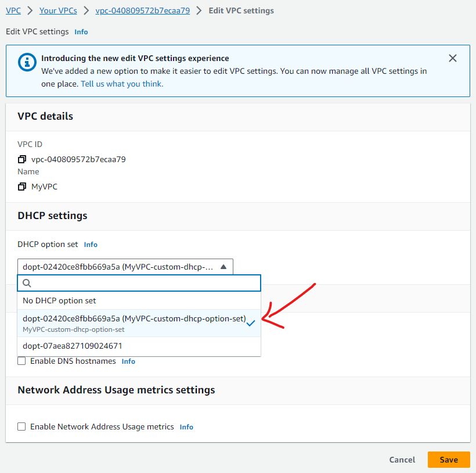Open vpc-040809572b7ecaa79 breadcrumb link
The width and height of the screenshot is (476, 473).
[142, 10]
